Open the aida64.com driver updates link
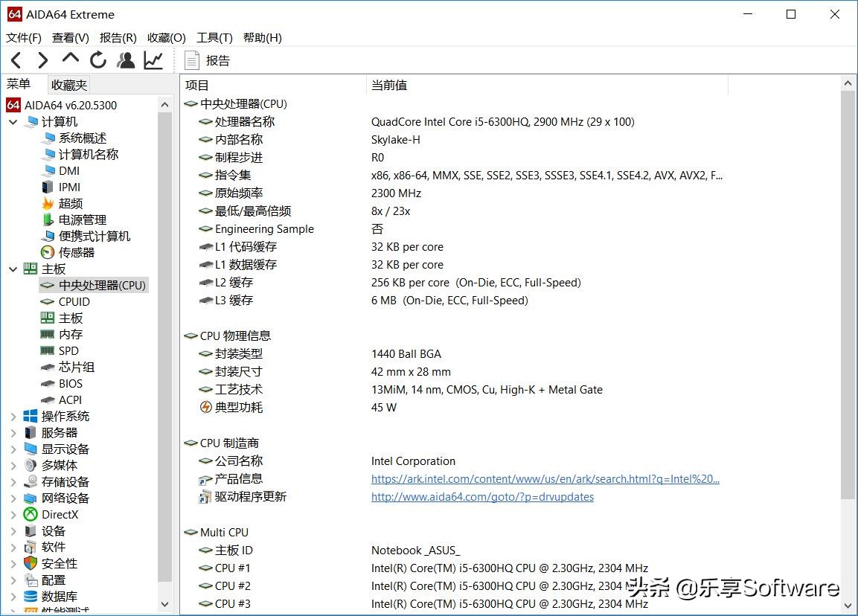The width and height of the screenshot is (858, 616). point(482,496)
